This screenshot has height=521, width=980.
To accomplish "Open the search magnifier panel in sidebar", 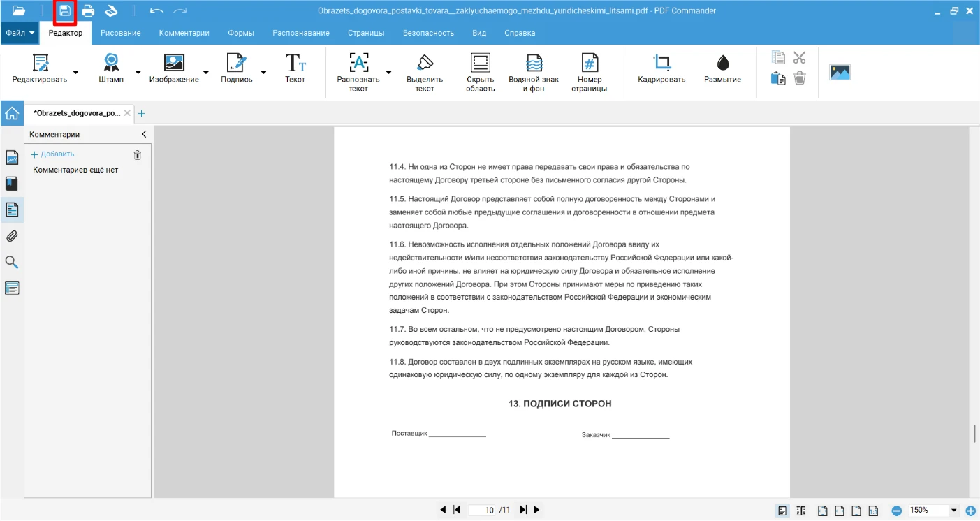I will 12,262.
